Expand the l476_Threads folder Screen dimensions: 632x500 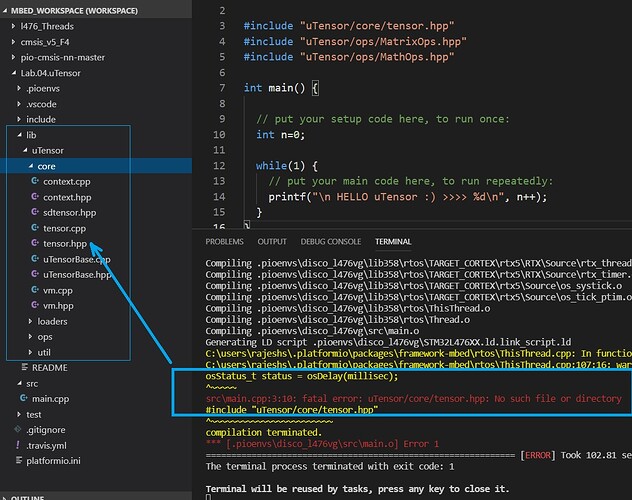(13, 26)
